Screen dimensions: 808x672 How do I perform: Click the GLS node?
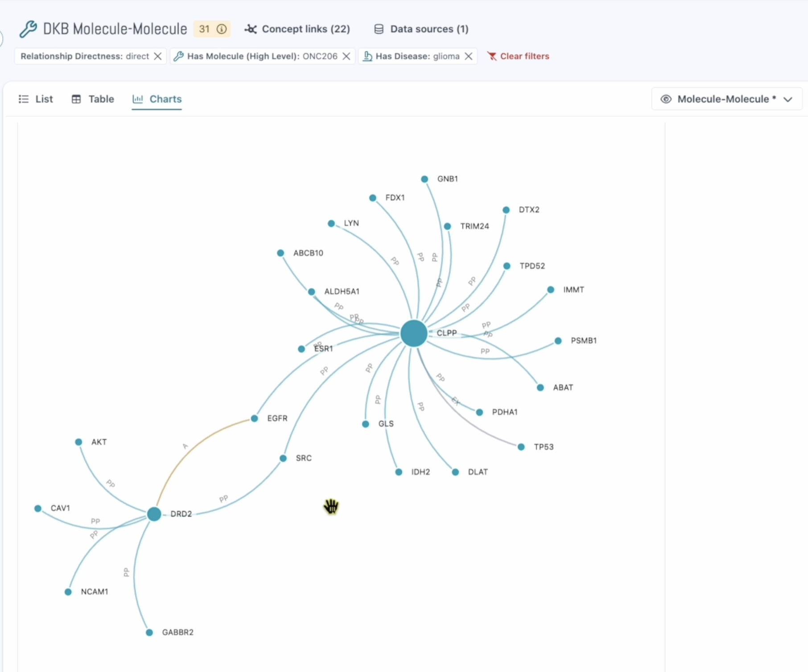coord(366,424)
